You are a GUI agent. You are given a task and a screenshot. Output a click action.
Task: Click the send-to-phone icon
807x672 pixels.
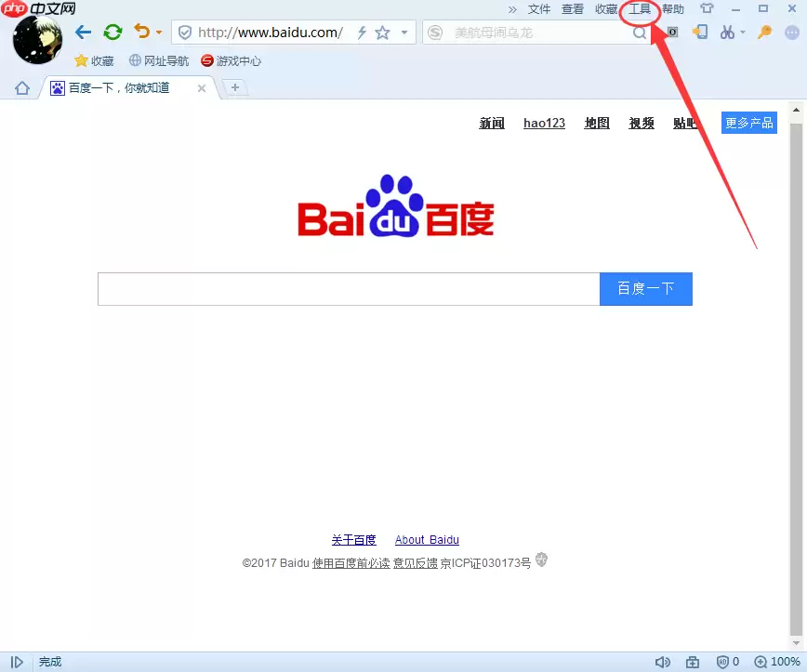(700, 33)
